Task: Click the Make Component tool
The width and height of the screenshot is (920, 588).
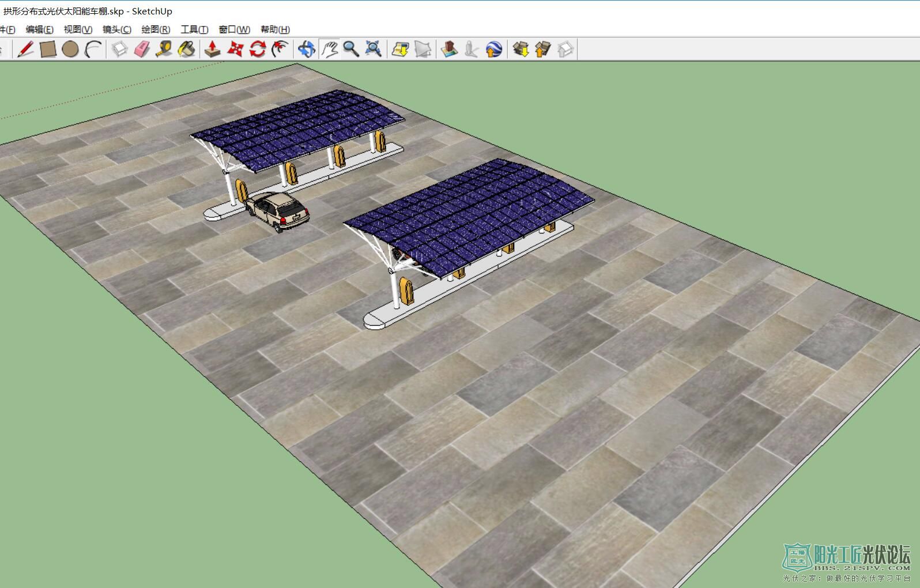Action: (x=119, y=49)
